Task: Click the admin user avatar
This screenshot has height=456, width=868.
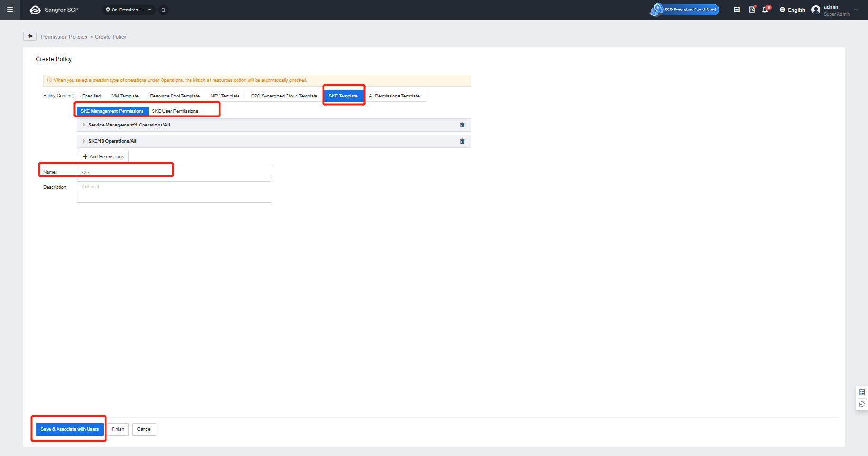Action: (816, 10)
